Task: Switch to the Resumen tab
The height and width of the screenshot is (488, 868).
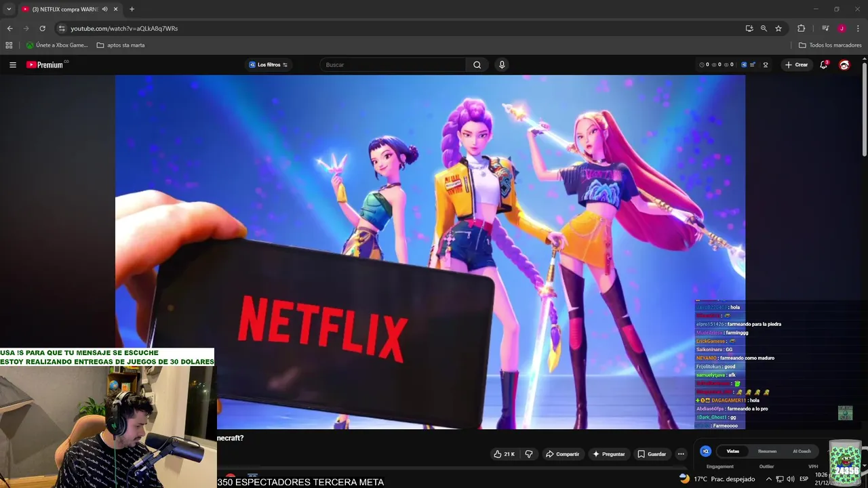Action: tap(767, 451)
